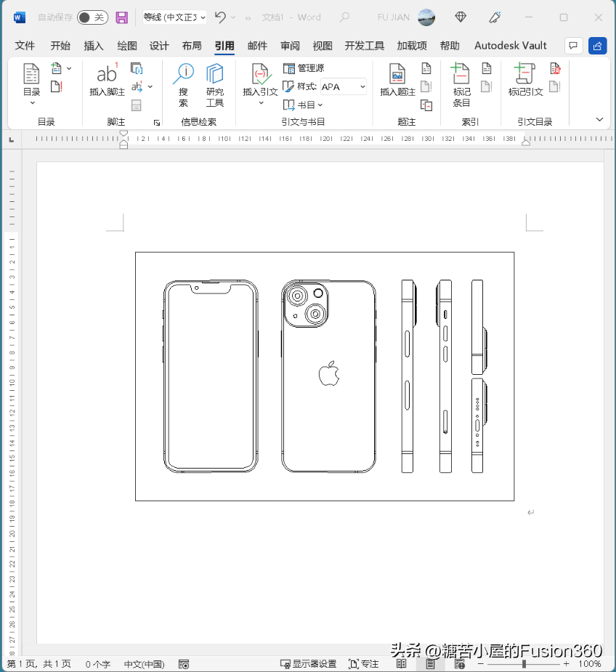Switch to the 绘图 Draw tab
The width and height of the screenshot is (616, 672).
coord(127,46)
